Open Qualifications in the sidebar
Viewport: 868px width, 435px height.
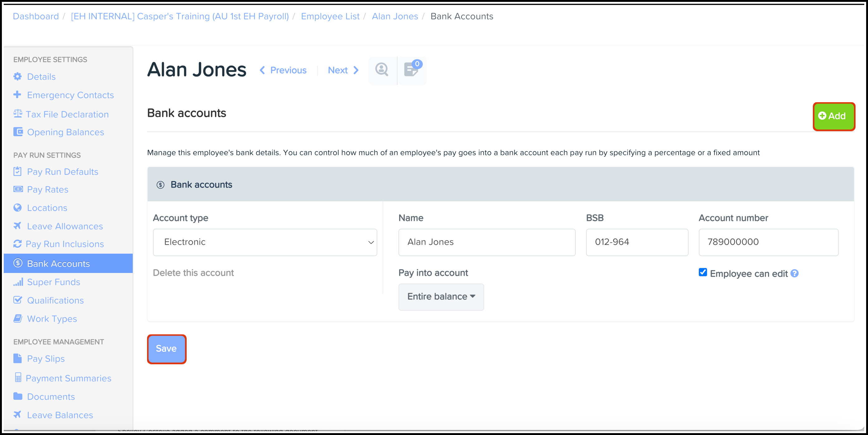[x=55, y=300]
